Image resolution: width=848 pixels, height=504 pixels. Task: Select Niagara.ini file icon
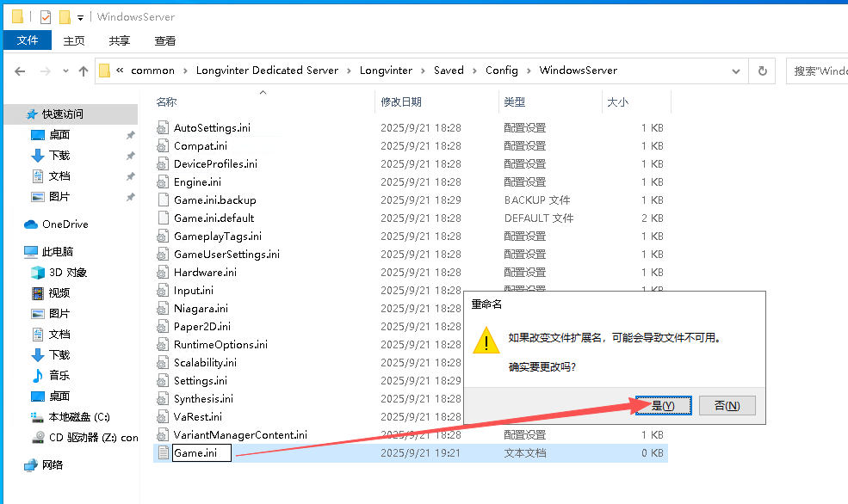click(x=163, y=309)
